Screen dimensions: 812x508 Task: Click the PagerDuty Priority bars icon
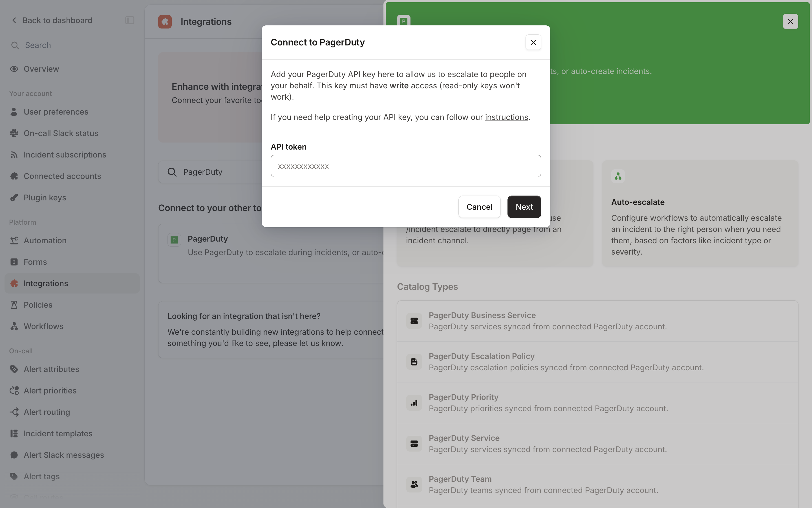(x=414, y=403)
